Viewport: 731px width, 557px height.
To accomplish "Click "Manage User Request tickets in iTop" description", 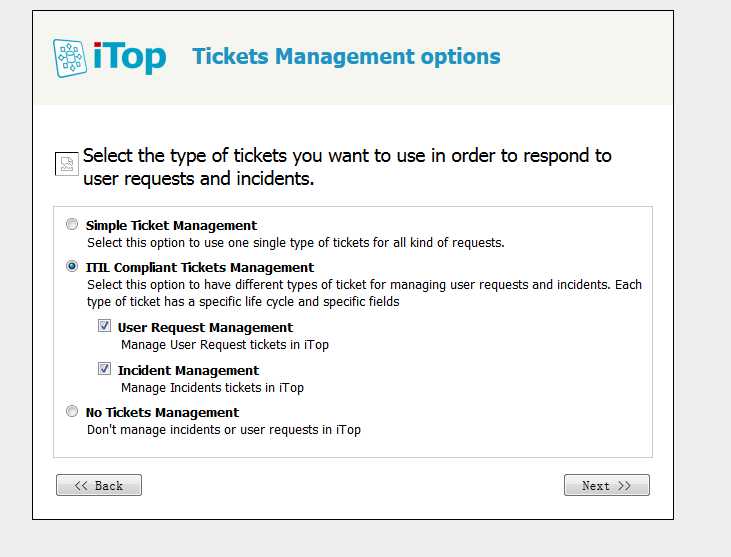I will click(x=225, y=345).
